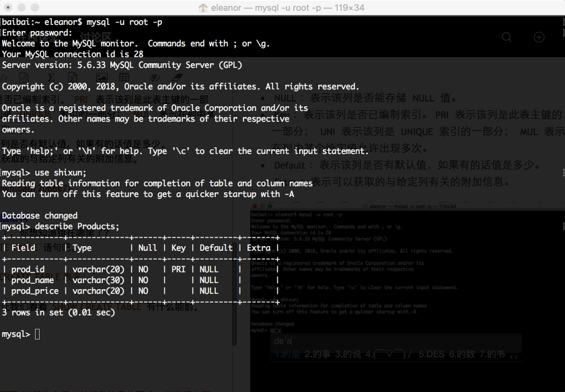
Task: Click 'varchar(20)' in the prod_price row
Action: [98, 291]
